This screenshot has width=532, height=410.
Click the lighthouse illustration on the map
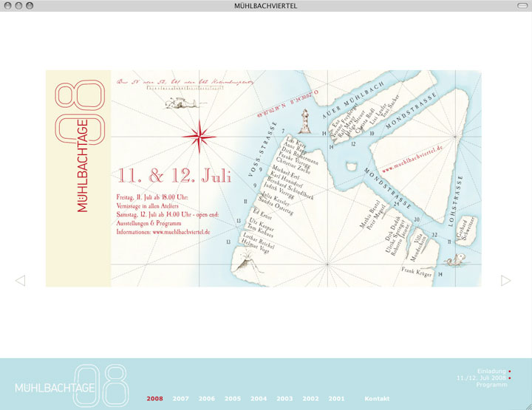pos(303,119)
